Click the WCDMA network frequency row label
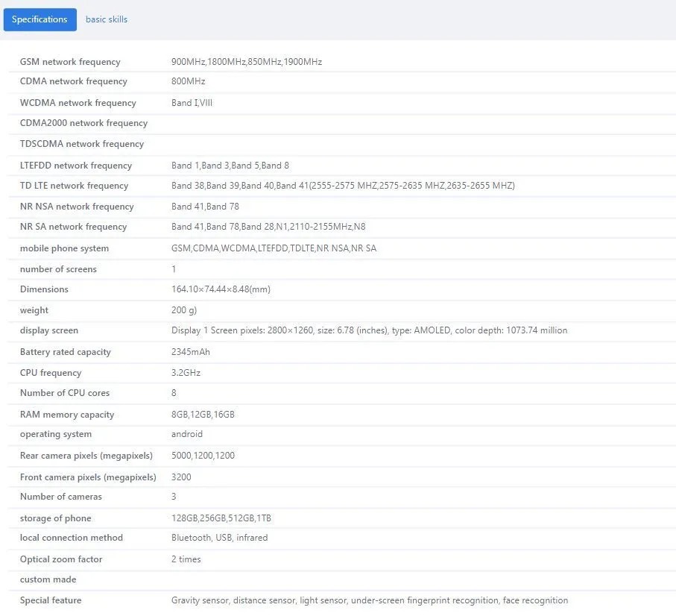676x616 pixels. click(x=78, y=103)
